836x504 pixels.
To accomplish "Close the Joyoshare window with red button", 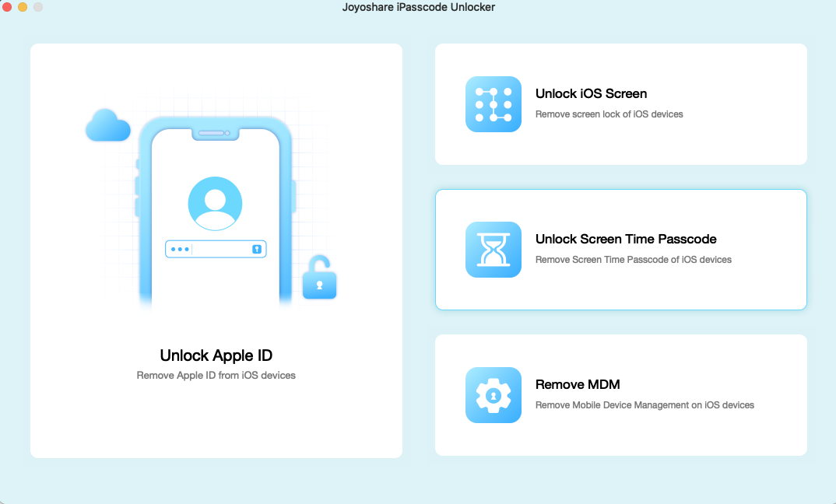I will coord(7,7).
